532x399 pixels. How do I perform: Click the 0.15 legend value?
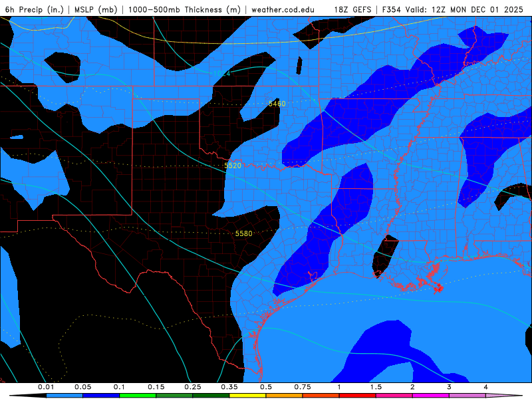click(156, 387)
